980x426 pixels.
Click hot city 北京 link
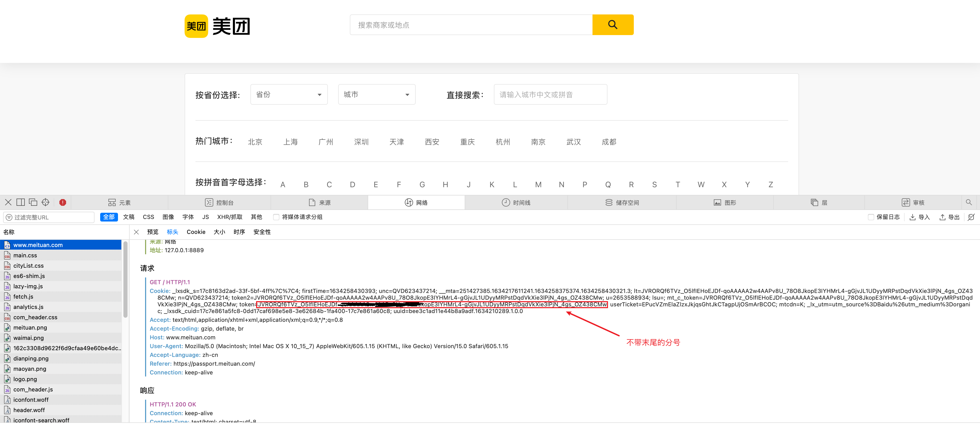point(255,142)
